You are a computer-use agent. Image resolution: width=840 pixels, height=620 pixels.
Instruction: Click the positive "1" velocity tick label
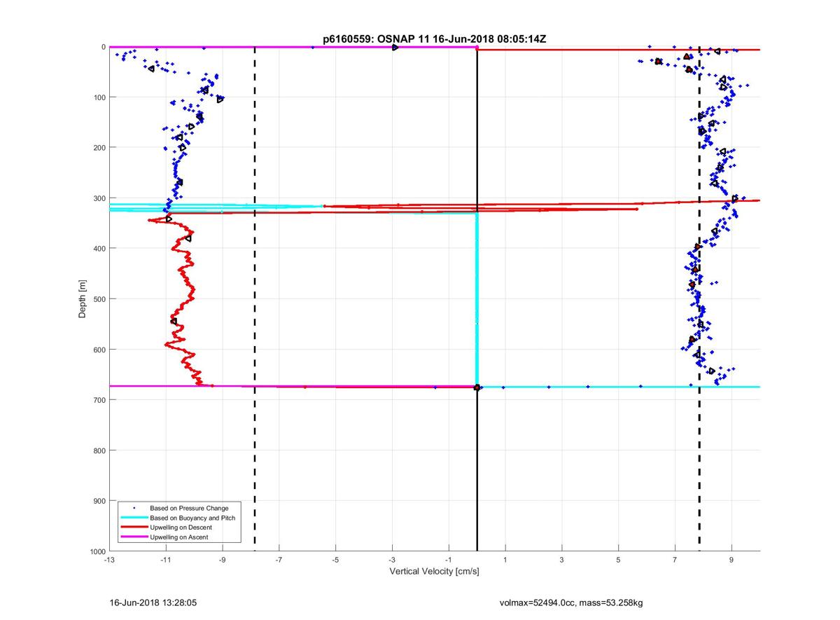click(x=505, y=560)
